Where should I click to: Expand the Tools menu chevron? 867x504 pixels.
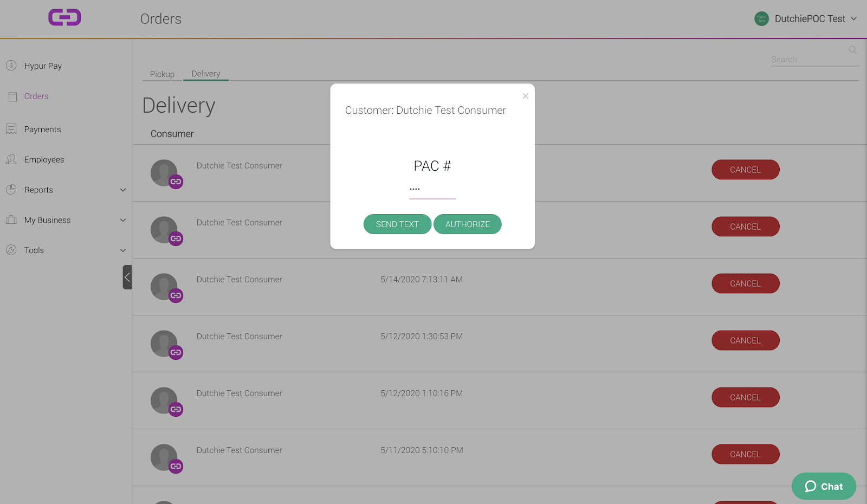pyautogui.click(x=123, y=250)
